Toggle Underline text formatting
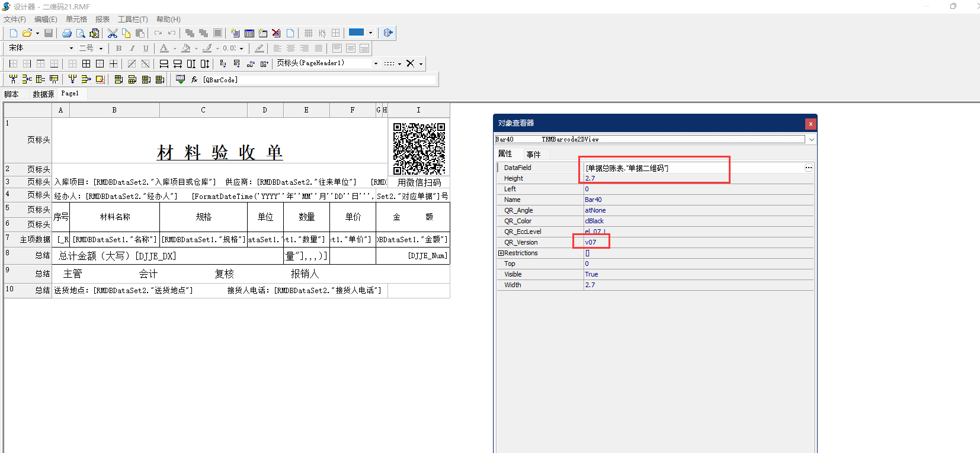The height and width of the screenshot is (453, 980). (146, 48)
